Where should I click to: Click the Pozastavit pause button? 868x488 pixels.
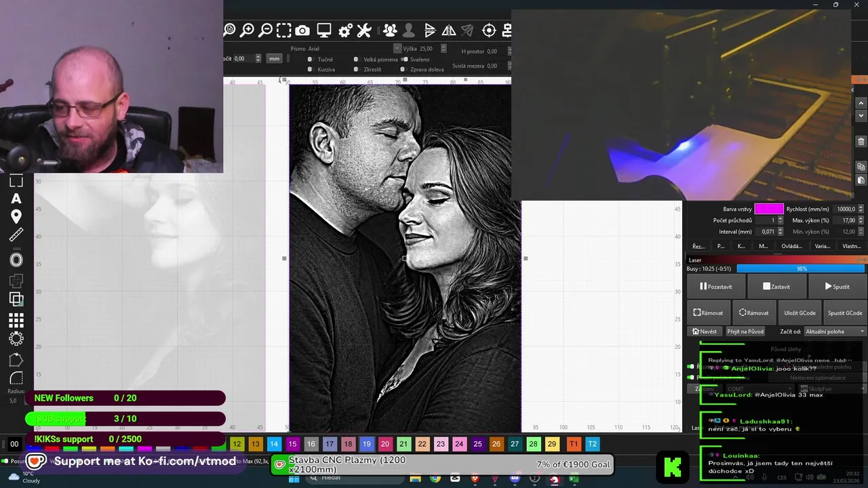716,287
